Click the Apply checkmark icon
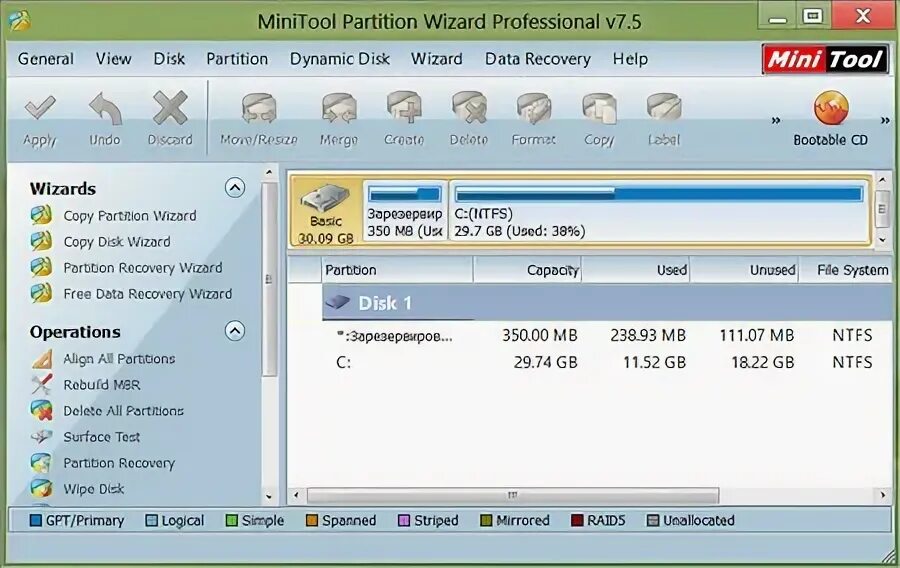The height and width of the screenshot is (568, 900). tap(40, 108)
